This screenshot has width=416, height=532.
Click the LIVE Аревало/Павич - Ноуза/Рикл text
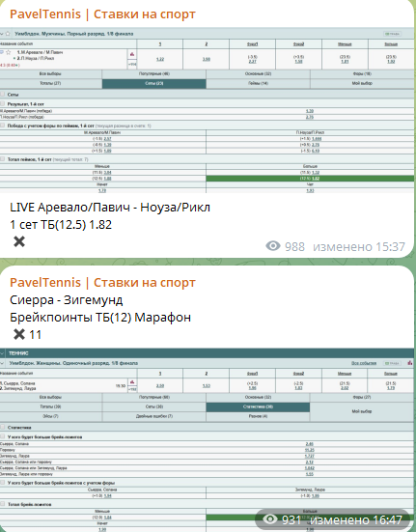[x=110, y=207]
